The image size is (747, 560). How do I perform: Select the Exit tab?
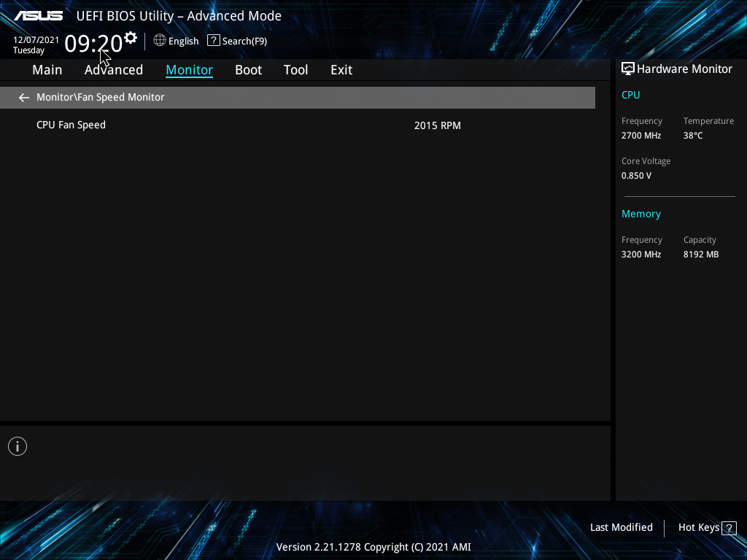tap(341, 70)
